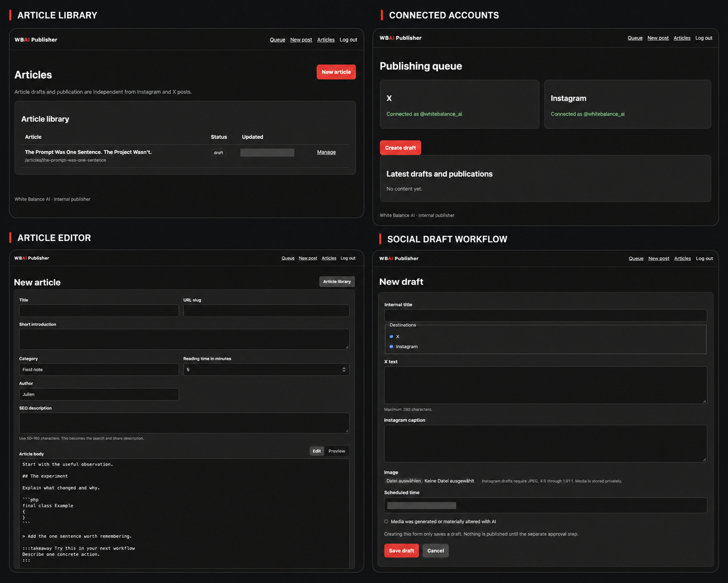Open Queue link in Social Draft Workflow header
This screenshot has height=583, width=728.
tap(636, 258)
